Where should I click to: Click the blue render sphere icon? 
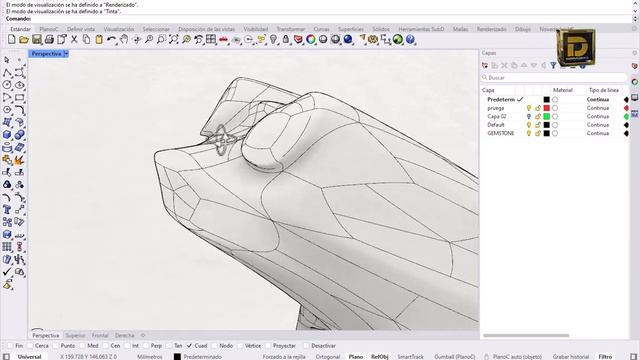point(348,40)
